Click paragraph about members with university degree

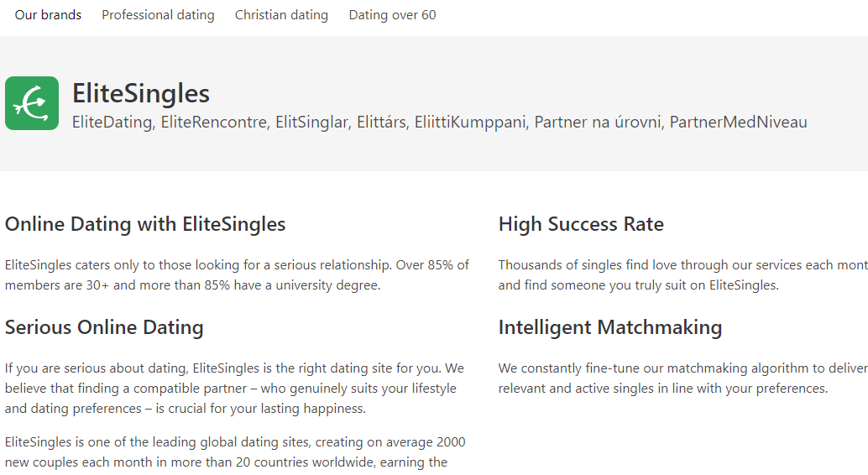pos(237,274)
